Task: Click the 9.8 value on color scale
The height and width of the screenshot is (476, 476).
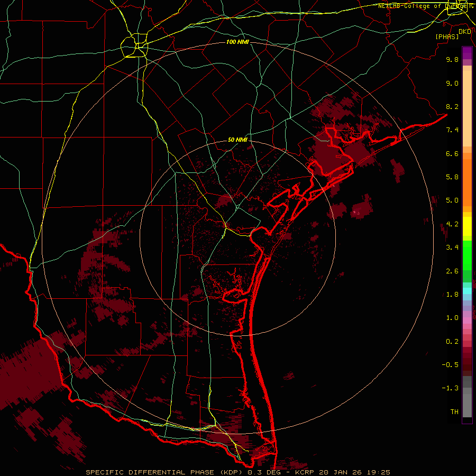Action: [452, 59]
